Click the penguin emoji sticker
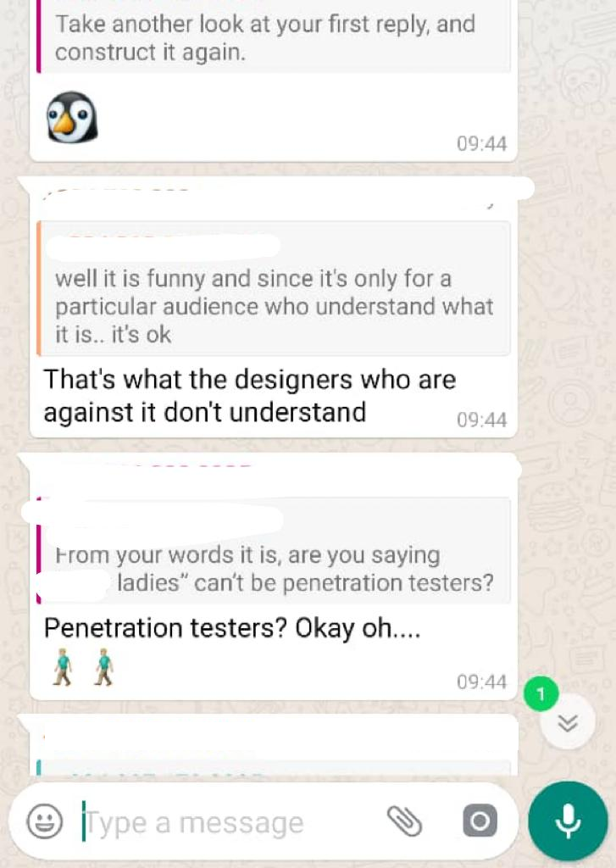This screenshot has width=616, height=868. [72, 117]
